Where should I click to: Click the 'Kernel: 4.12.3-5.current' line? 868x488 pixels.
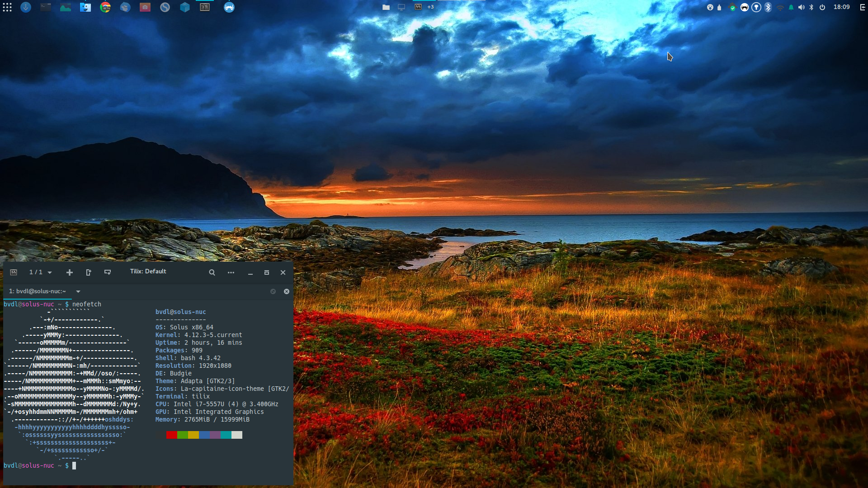tap(199, 335)
